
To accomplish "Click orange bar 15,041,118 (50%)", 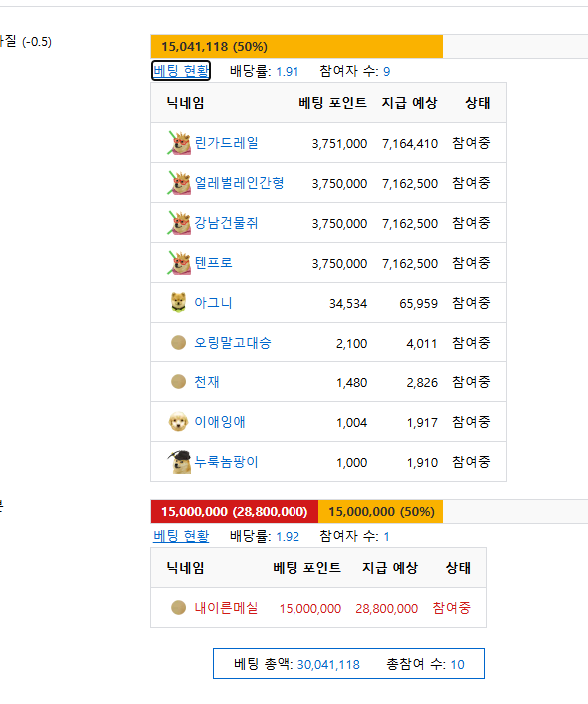I will click(x=296, y=46).
